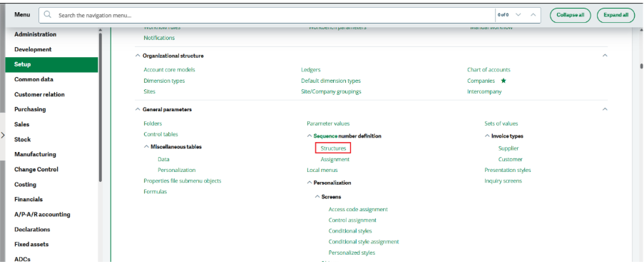Open the Inquiry screens link
This screenshot has width=644, height=264.
pyautogui.click(x=503, y=181)
